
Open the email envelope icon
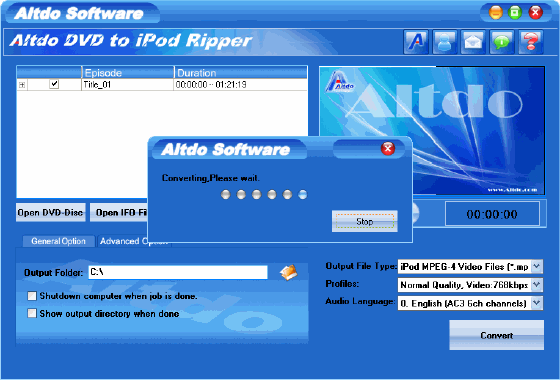tap(473, 42)
